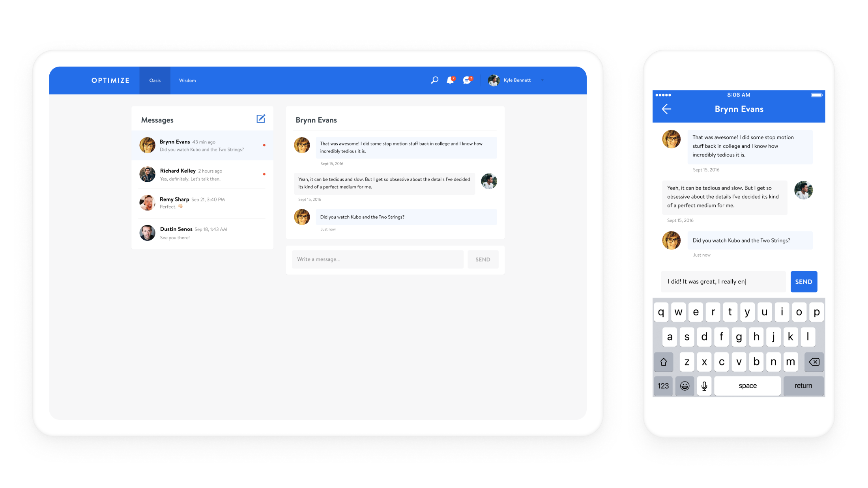
Task: Click SEND in the tablet message composer
Action: 483,259
